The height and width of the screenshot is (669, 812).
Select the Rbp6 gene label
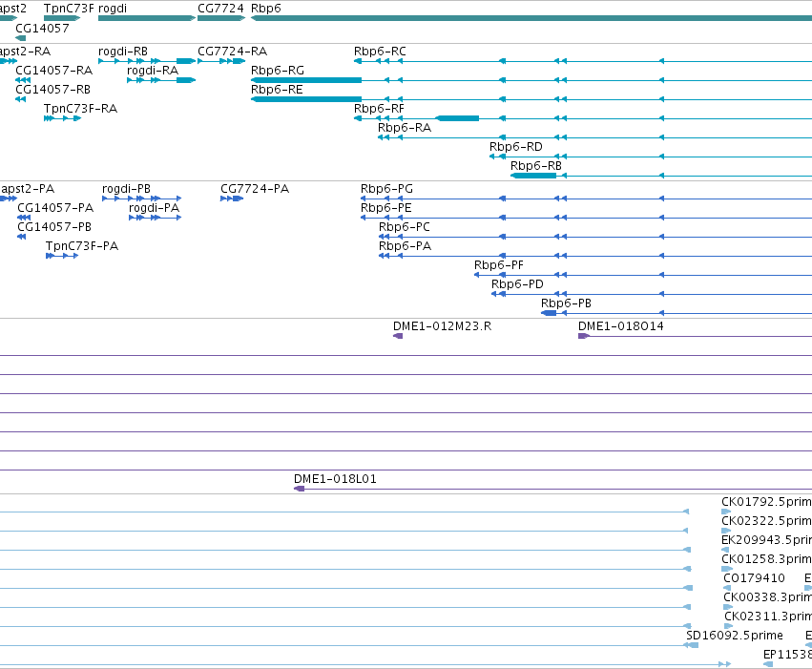[x=265, y=9]
